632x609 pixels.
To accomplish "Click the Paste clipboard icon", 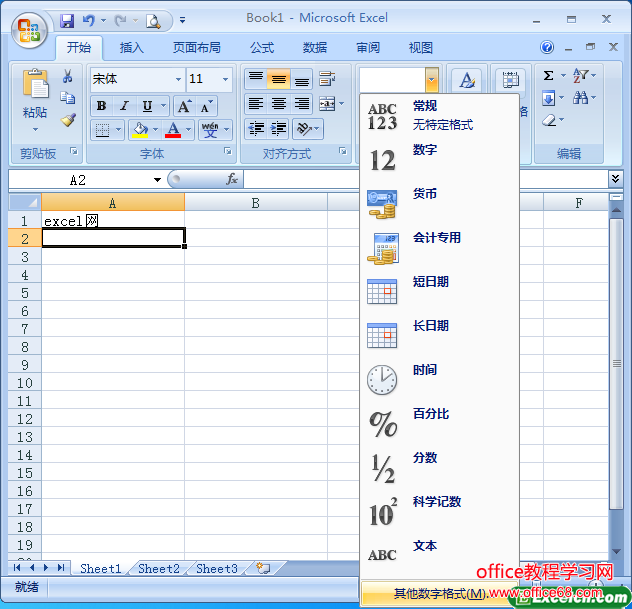I will [x=35, y=83].
